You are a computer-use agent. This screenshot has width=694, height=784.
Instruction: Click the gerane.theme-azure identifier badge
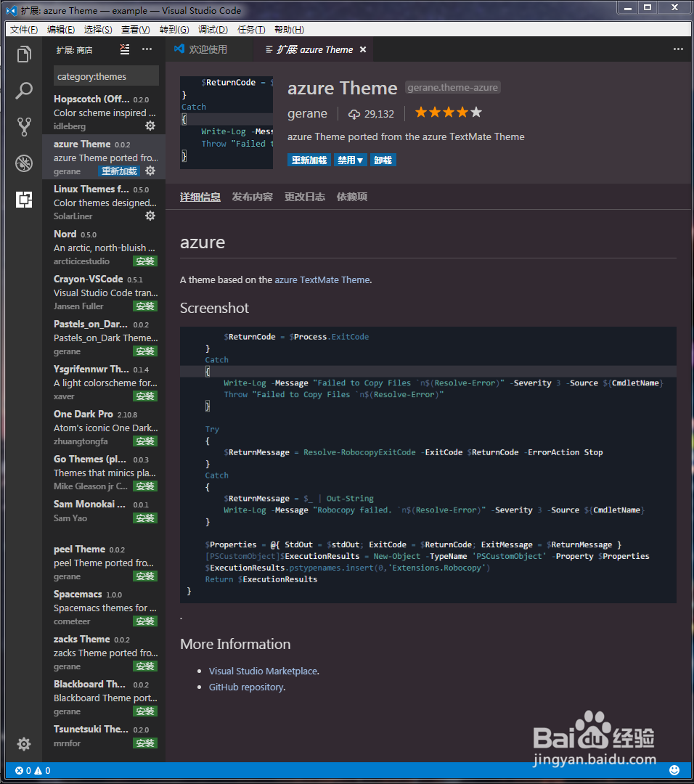tap(452, 88)
